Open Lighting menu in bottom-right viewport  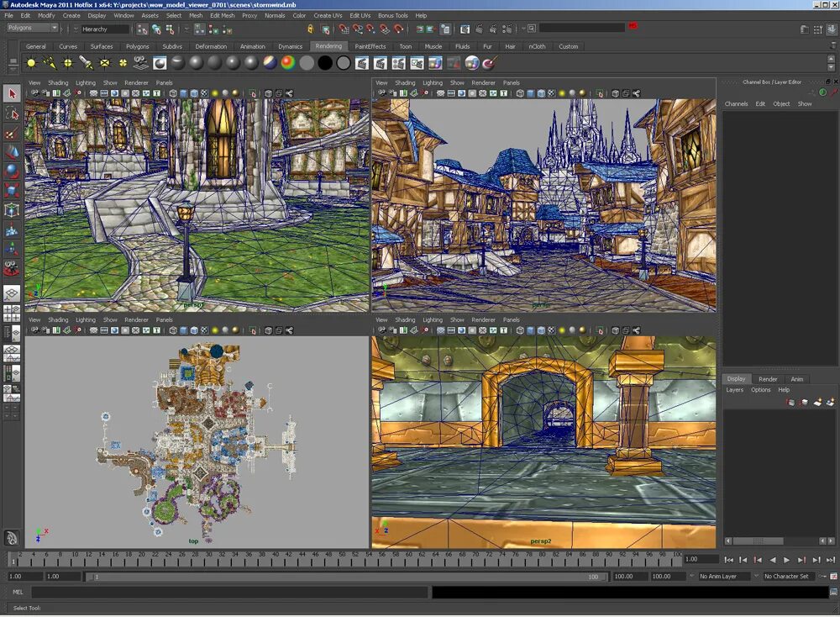click(433, 319)
